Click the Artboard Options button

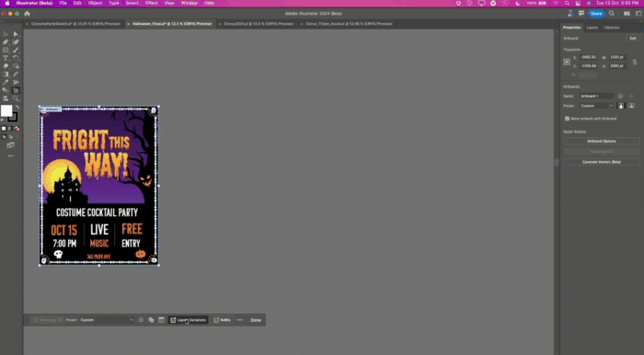pyautogui.click(x=602, y=142)
